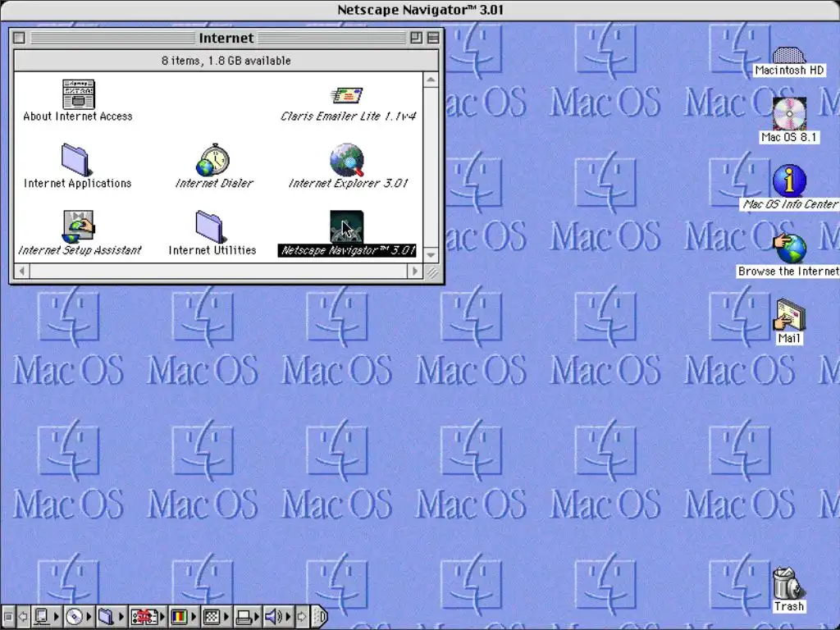Viewport: 840px width, 630px height.
Task: Select the Internet Dialer stopwatch icon
Action: [x=213, y=160]
